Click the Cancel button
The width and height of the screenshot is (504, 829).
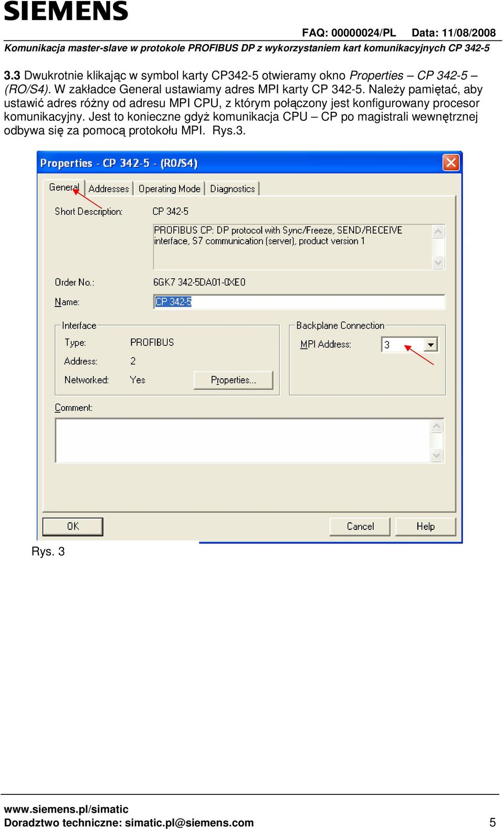[360, 526]
